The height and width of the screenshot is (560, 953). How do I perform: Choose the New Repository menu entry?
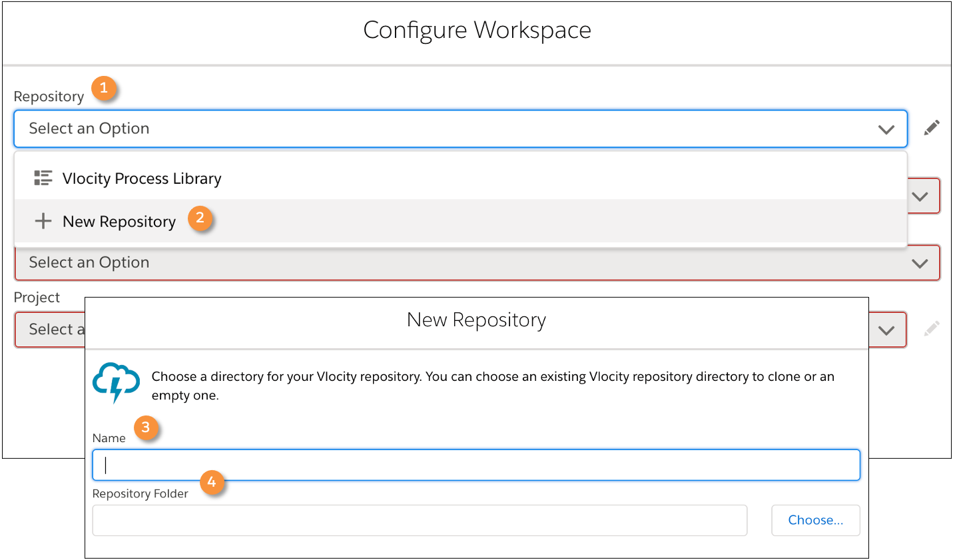(x=460, y=221)
